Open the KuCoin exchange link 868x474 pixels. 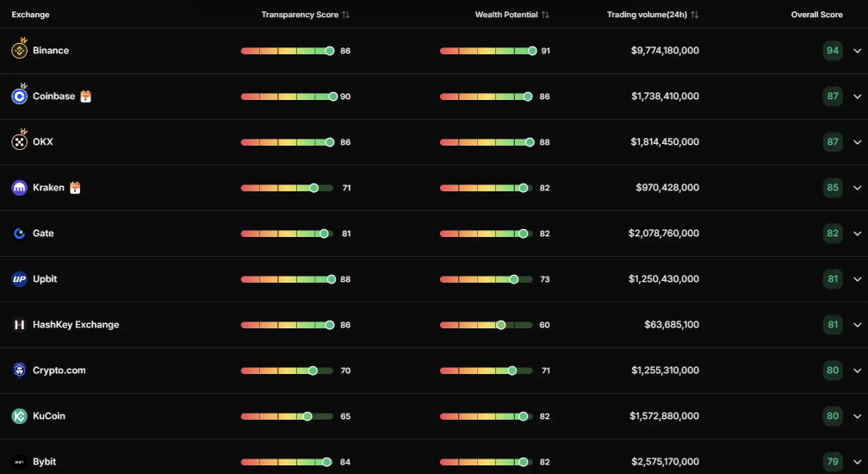click(x=49, y=416)
